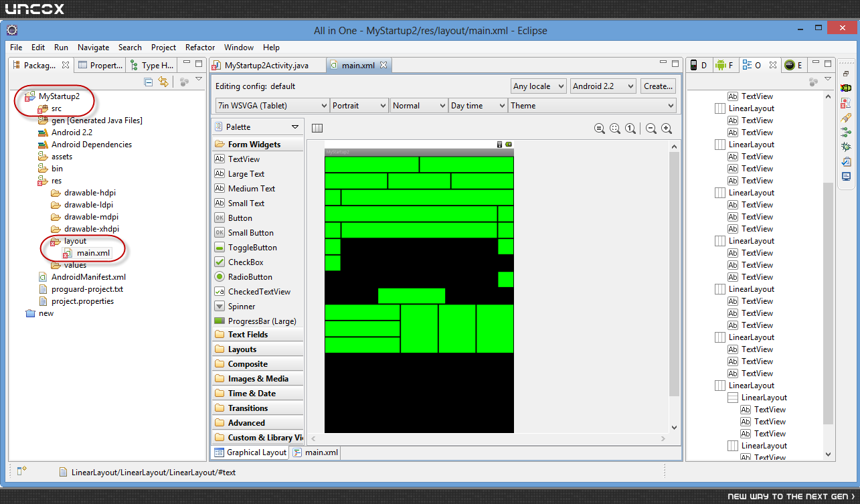This screenshot has height=504, width=860.
Task: Open the 7in WSVGA (Tablet) device dropdown
Action: (x=272, y=106)
